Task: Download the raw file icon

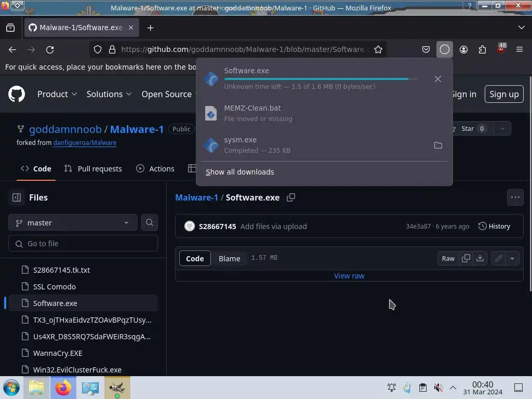Action: click(x=480, y=259)
